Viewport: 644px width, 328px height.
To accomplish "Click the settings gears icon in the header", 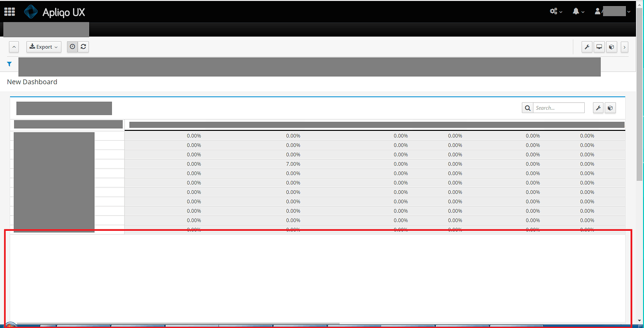I will (x=554, y=11).
